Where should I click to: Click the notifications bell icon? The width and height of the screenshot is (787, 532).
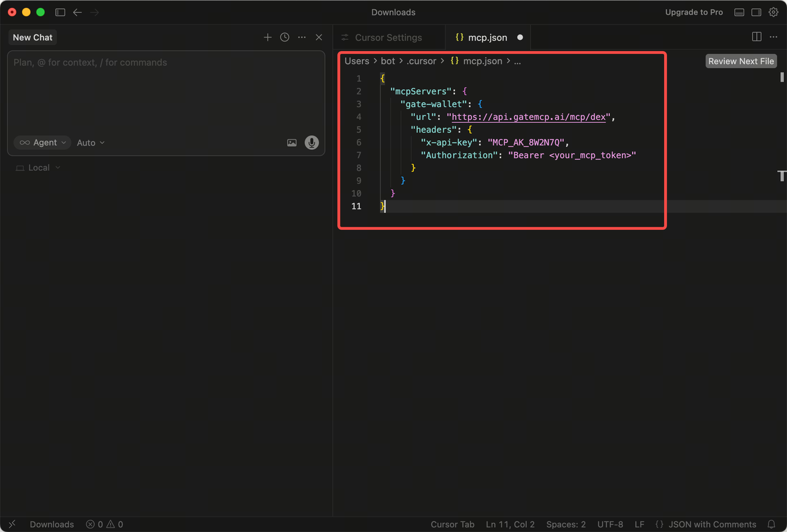pos(772,525)
